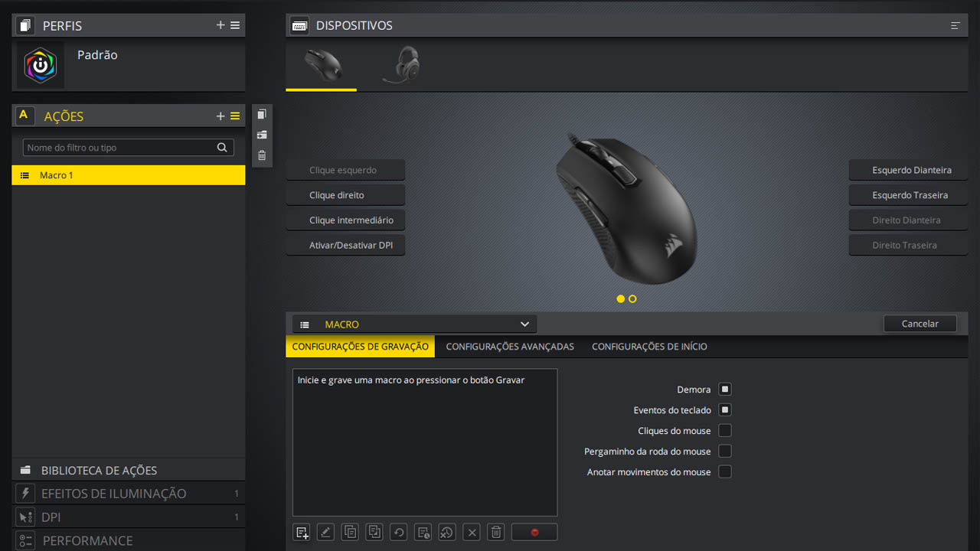The height and width of the screenshot is (551, 980).
Task: Open the Perfis menu icon
Action: pos(235,25)
